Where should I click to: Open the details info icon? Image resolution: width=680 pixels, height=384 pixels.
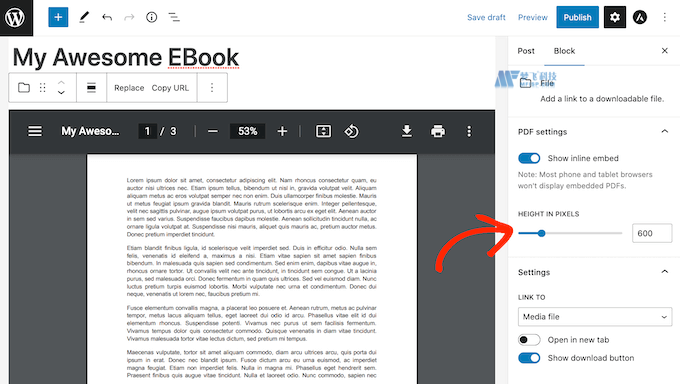click(x=151, y=17)
